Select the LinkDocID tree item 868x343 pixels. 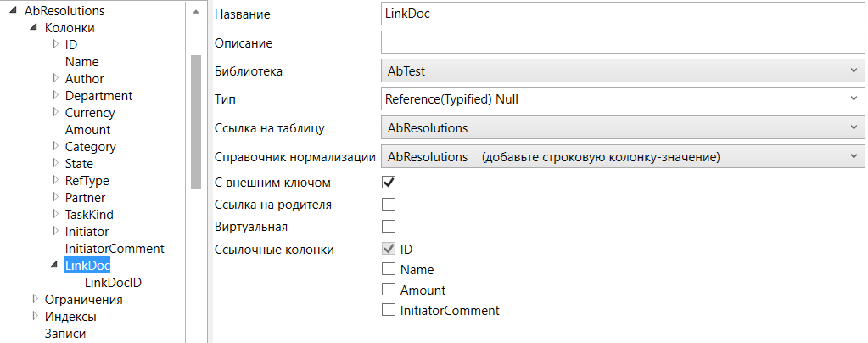(113, 283)
